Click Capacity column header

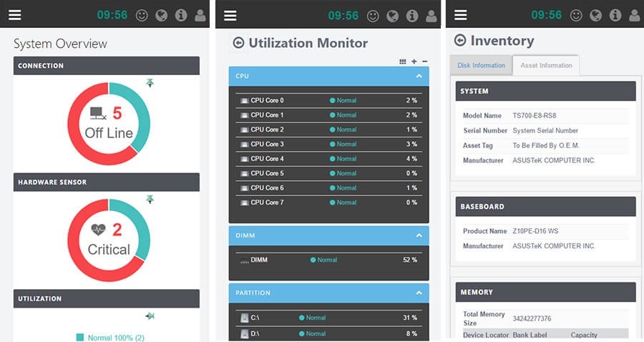[x=584, y=335]
